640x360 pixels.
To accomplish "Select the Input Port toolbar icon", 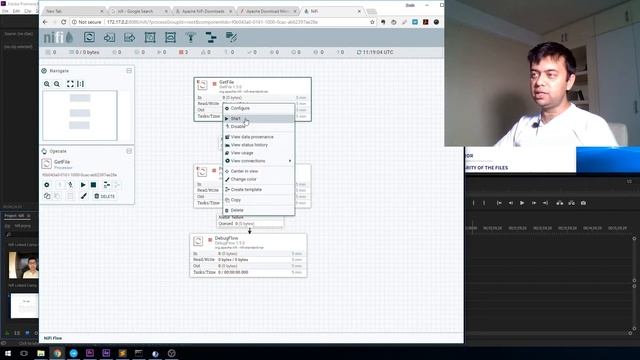I will click(x=109, y=38).
